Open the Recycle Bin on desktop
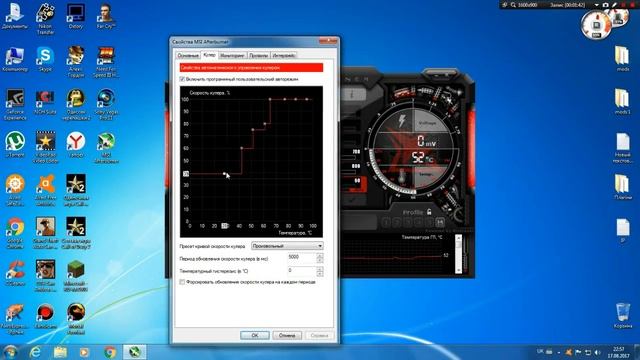 point(622,315)
